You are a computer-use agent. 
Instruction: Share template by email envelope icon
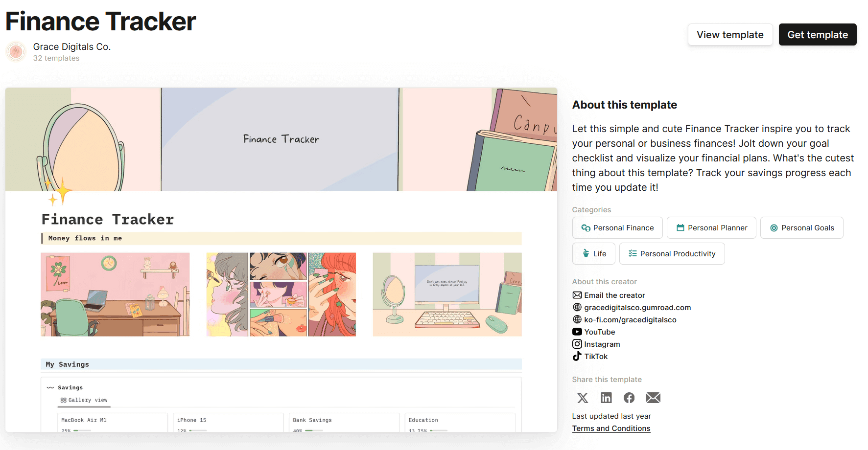pos(653,398)
